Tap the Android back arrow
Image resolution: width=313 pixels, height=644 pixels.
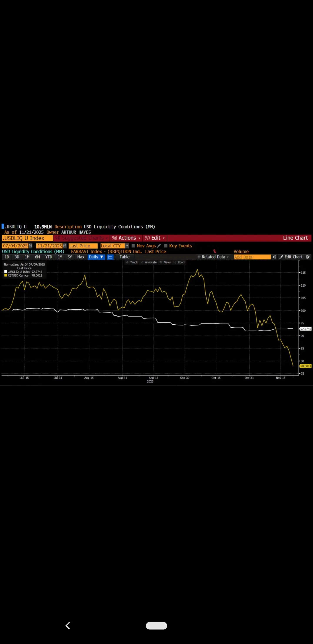click(68, 626)
